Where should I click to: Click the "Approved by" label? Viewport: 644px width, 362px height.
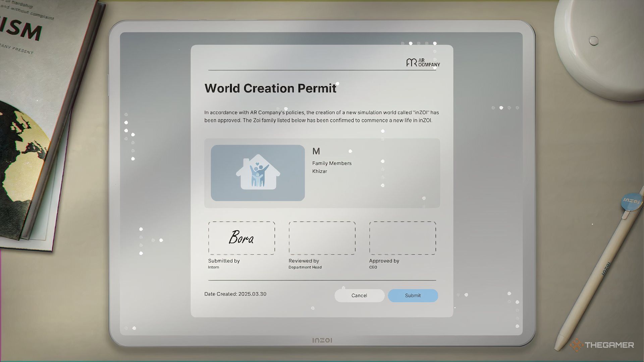(384, 261)
